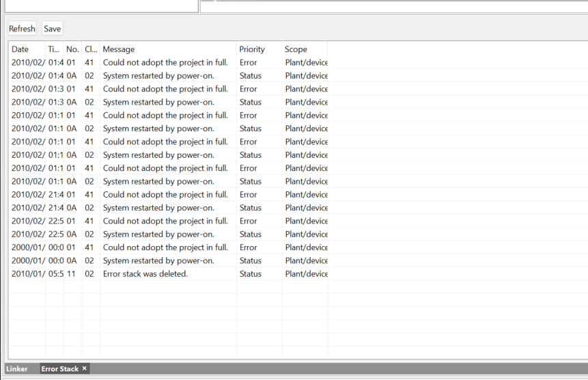Select 'System restarted' message at 22:5
The width and height of the screenshot is (588, 380).
tap(158, 234)
